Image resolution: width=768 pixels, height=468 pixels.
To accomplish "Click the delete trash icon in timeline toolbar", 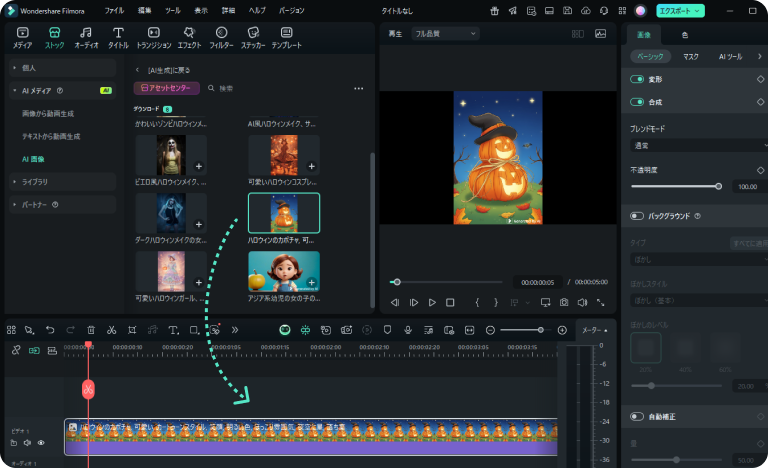I will (91, 329).
